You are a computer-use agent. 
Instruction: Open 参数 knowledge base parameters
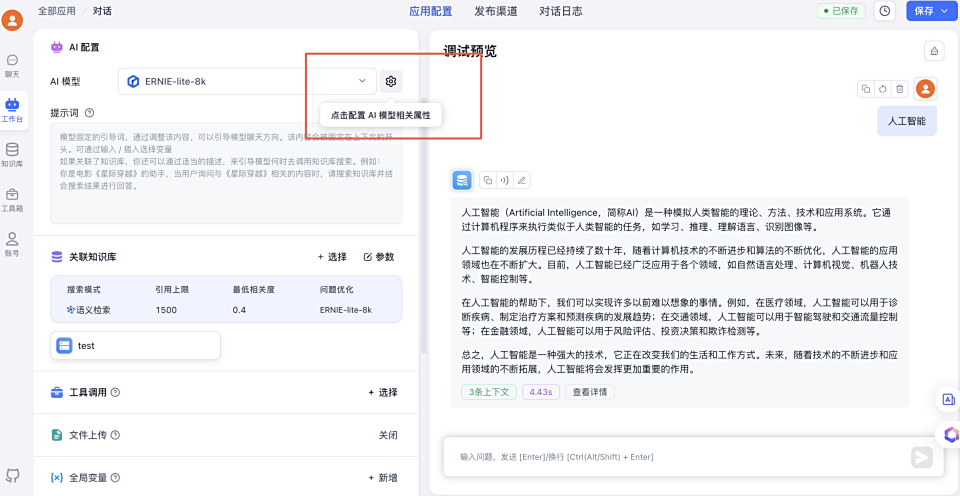(x=378, y=257)
